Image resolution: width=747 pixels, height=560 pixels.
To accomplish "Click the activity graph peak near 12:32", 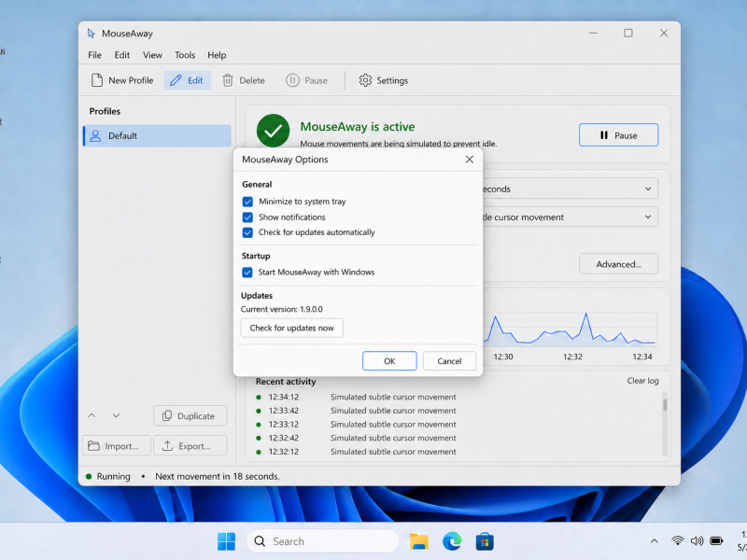I will tap(585, 315).
